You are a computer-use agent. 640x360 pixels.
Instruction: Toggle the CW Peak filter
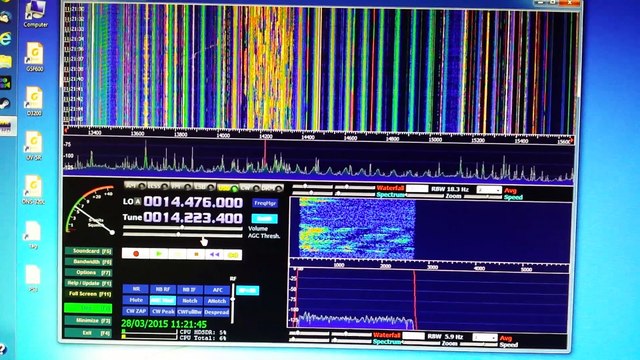[x=162, y=311]
